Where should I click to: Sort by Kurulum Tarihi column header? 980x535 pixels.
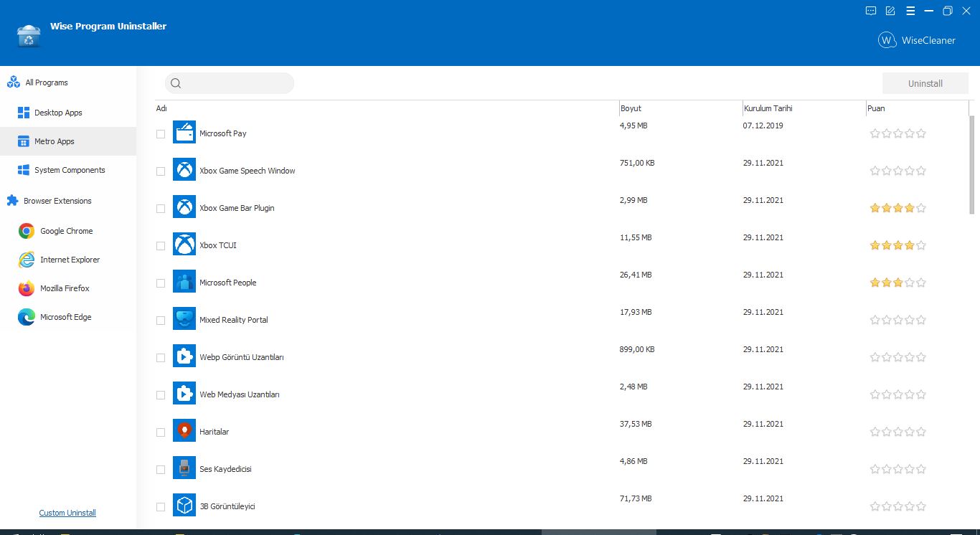[x=768, y=108]
